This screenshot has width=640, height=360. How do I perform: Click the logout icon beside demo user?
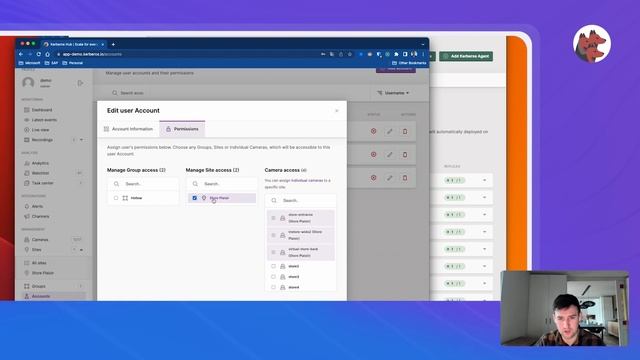80,83
